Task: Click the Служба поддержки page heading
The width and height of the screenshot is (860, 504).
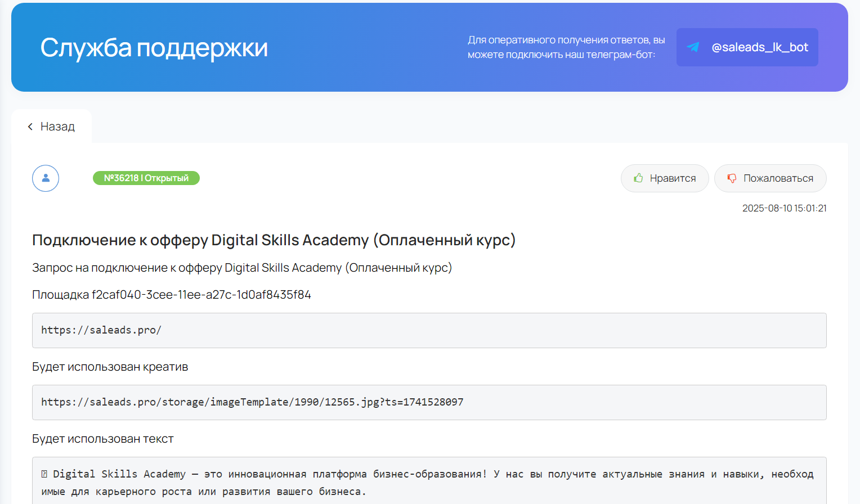Action: [x=154, y=48]
